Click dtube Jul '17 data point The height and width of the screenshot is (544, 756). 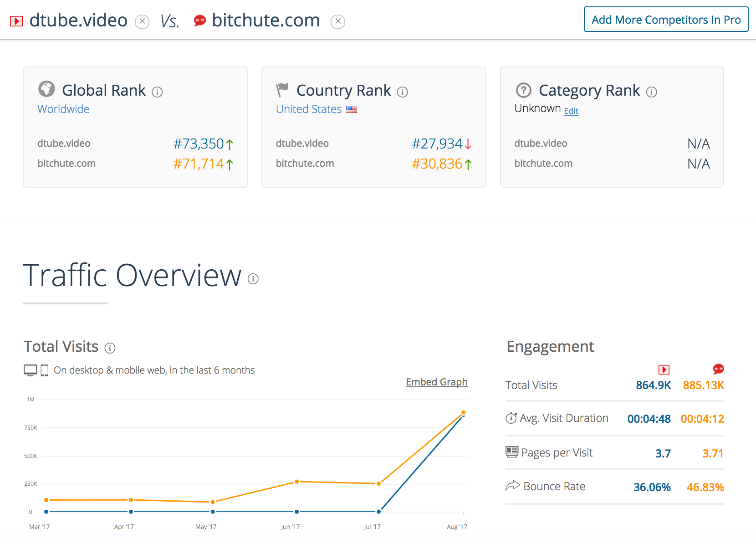click(x=379, y=512)
